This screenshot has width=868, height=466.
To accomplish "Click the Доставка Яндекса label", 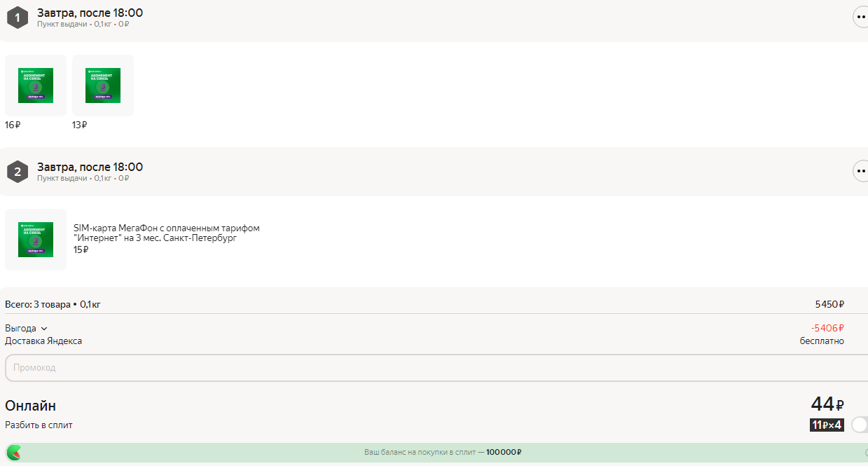I will (43, 341).
